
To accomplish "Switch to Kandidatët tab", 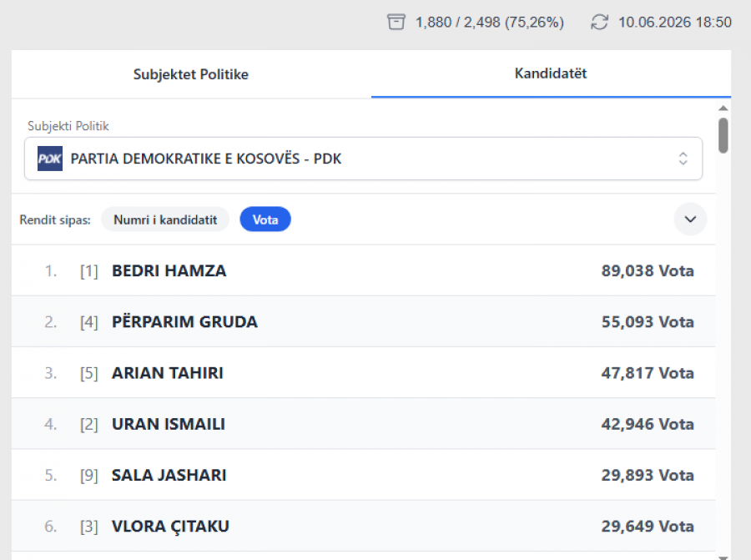I will point(551,73).
